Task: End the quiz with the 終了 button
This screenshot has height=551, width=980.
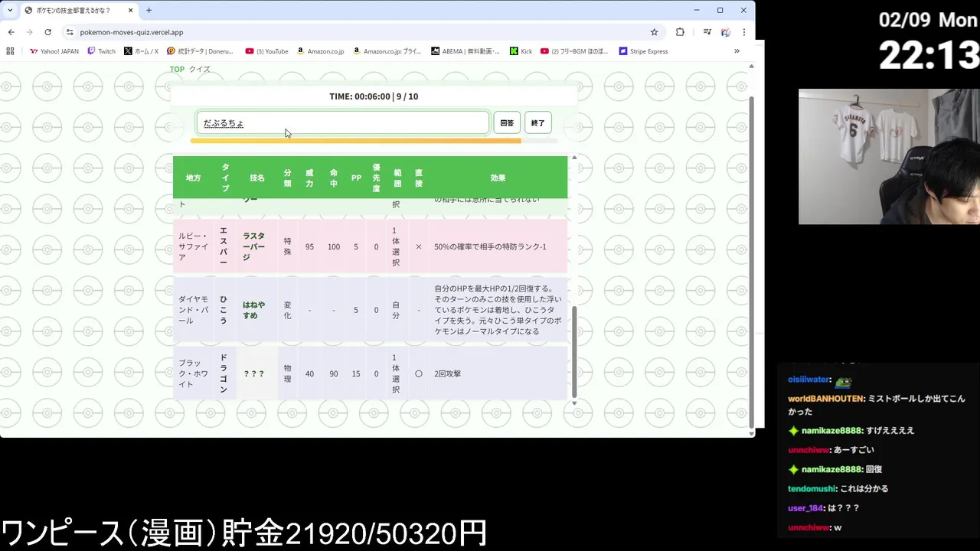Action: (x=538, y=122)
